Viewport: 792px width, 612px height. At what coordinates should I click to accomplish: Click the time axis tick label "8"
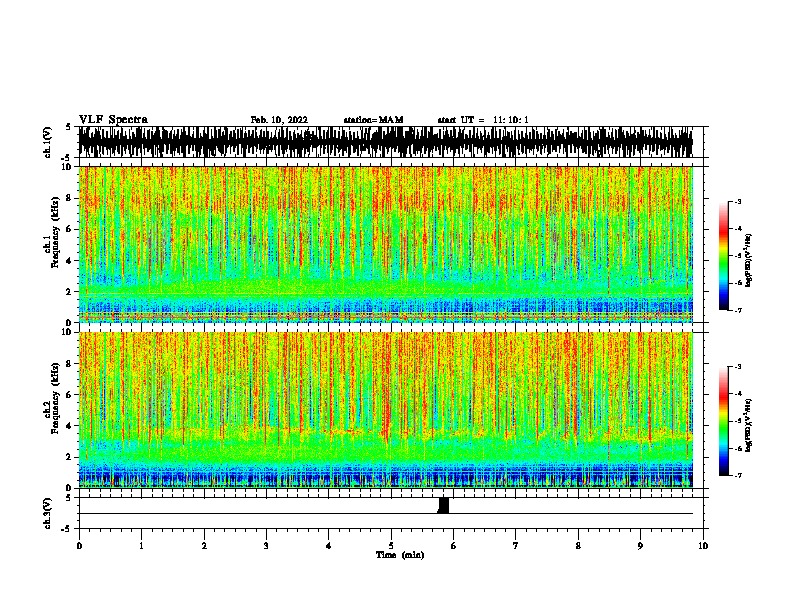[578, 546]
